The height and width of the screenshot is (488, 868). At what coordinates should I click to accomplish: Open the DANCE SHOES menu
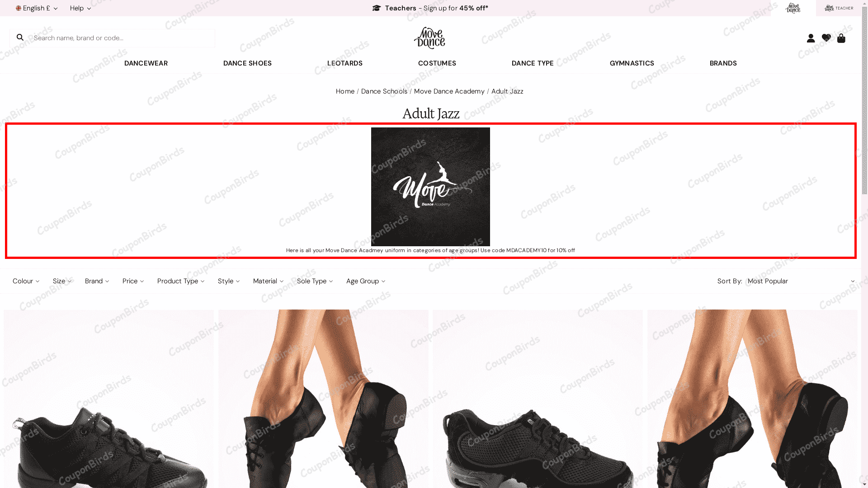pos(247,63)
